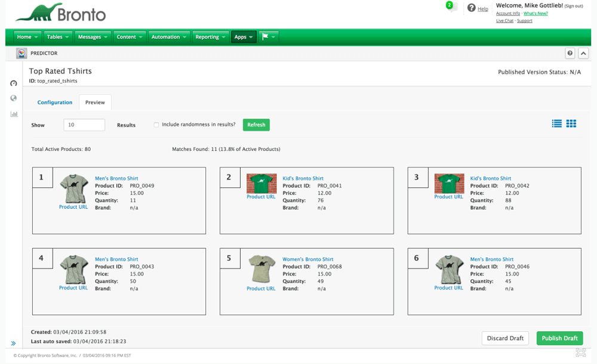The width and height of the screenshot is (597, 364).
Task: Open the Automation dropdown menu
Action: pyautogui.click(x=169, y=37)
